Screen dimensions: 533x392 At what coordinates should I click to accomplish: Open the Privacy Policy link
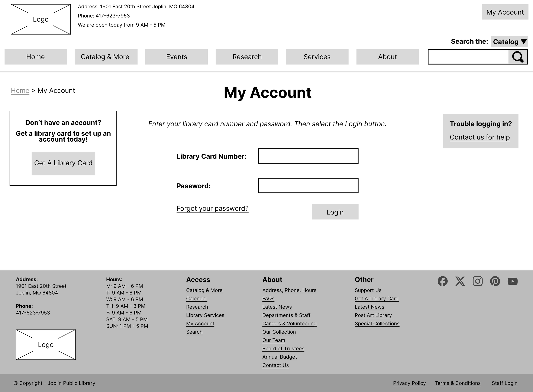(x=409, y=383)
